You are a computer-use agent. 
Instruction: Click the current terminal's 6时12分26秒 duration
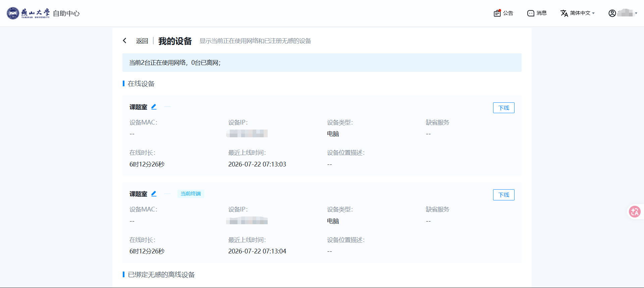tap(147, 251)
